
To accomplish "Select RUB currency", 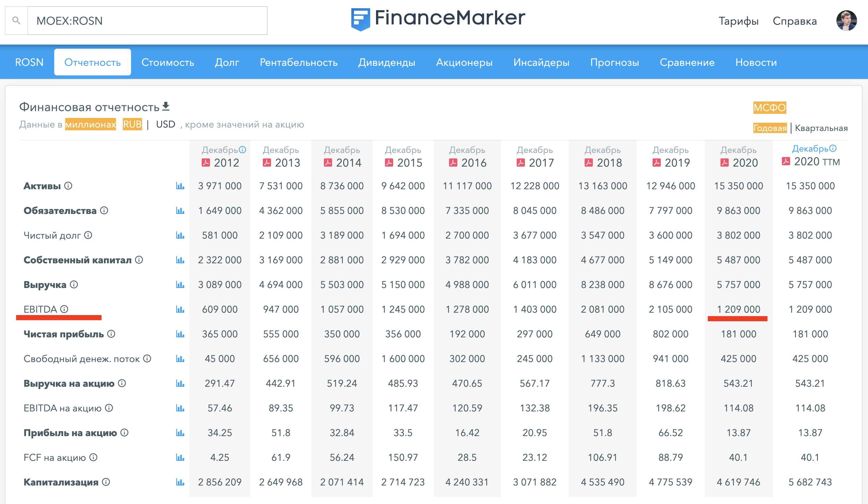I will click(x=132, y=124).
